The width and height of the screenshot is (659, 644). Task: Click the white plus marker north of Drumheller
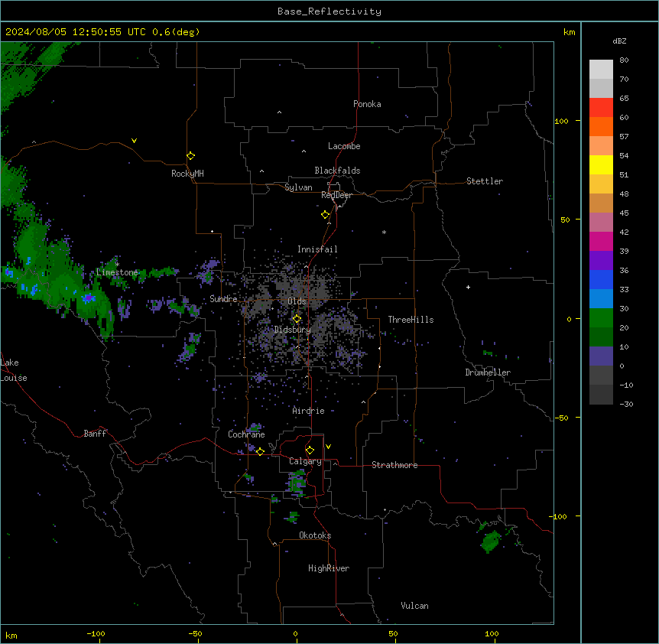tap(468, 287)
